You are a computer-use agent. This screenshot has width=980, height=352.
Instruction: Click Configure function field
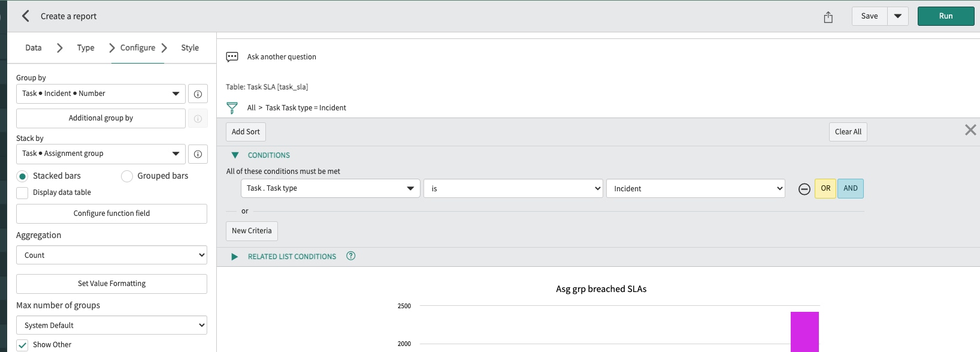pos(111,213)
